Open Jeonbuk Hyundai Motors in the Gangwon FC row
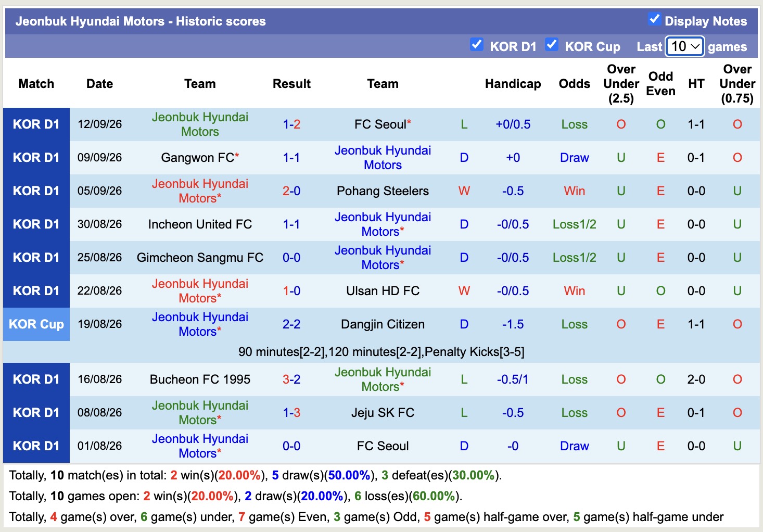The image size is (763, 532). (x=383, y=158)
